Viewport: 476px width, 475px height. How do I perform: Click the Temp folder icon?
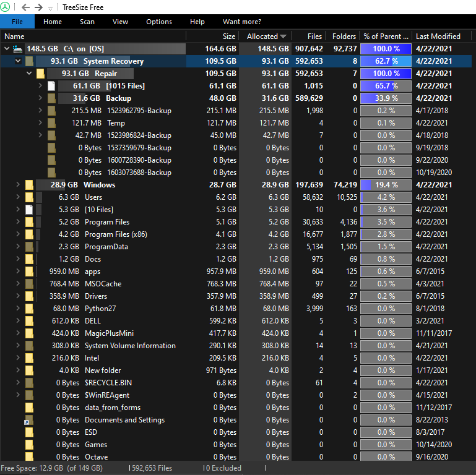click(x=51, y=123)
